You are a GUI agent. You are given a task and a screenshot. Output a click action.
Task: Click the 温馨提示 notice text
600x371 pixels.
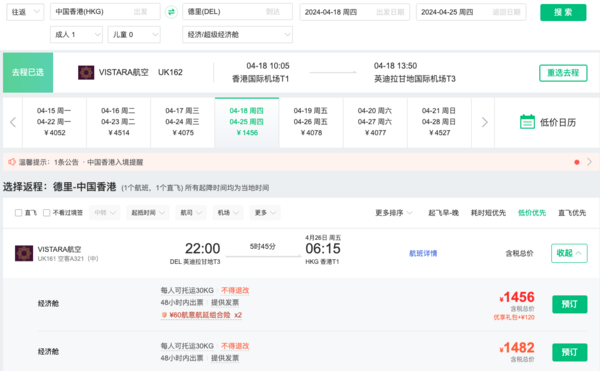click(81, 162)
